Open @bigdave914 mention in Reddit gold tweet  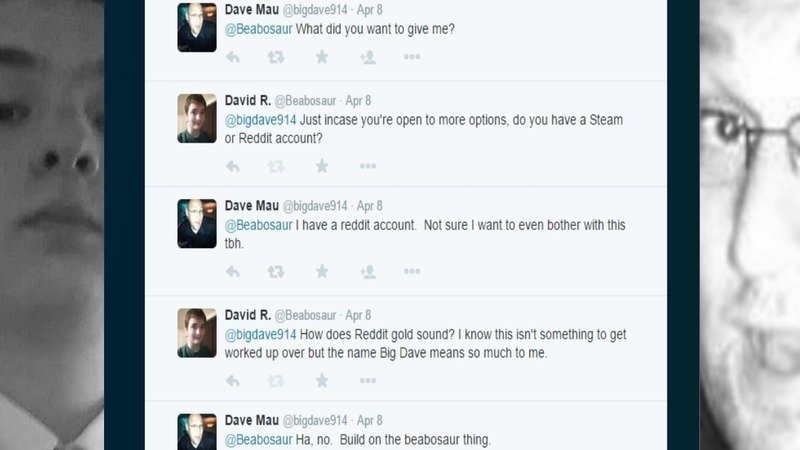[259, 334]
